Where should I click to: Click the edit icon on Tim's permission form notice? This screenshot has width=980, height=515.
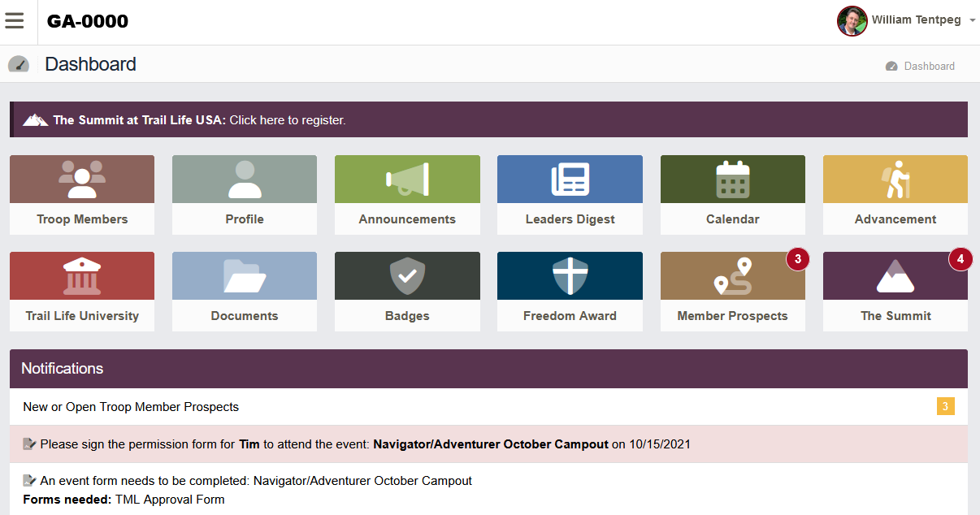pyautogui.click(x=30, y=444)
